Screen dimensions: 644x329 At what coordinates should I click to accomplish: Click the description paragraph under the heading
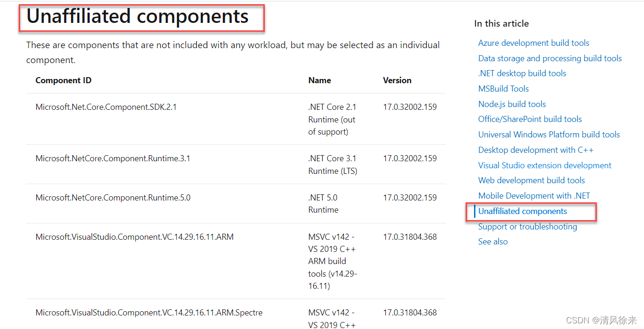click(233, 52)
